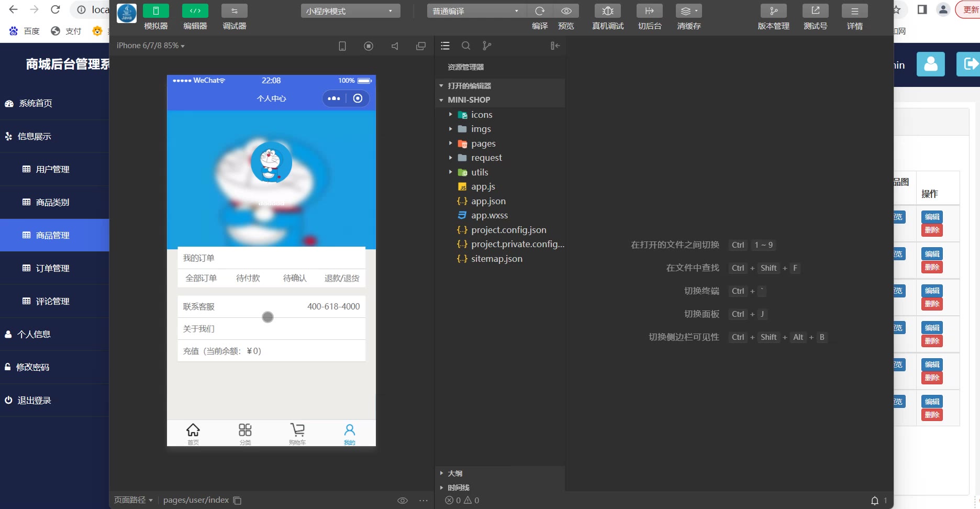This screenshot has width=980, height=509.
Task: Open the editor search icon
Action: point(466,46)
